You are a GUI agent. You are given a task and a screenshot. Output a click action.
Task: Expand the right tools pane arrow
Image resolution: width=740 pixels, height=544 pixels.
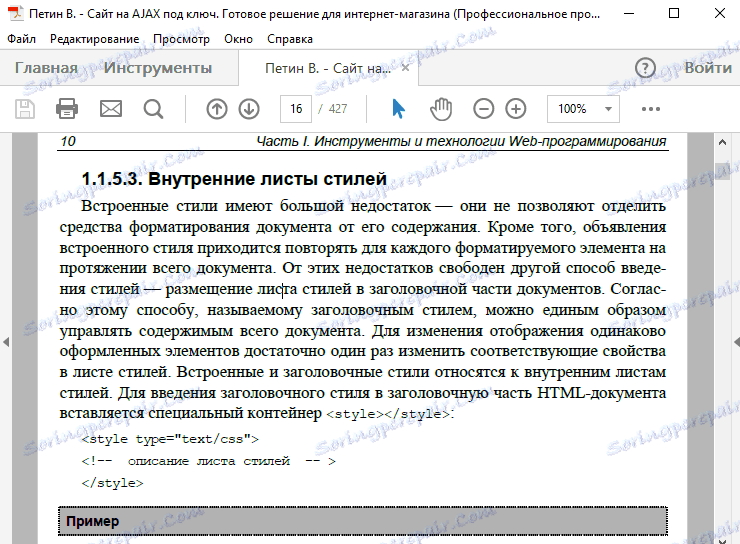736,341
